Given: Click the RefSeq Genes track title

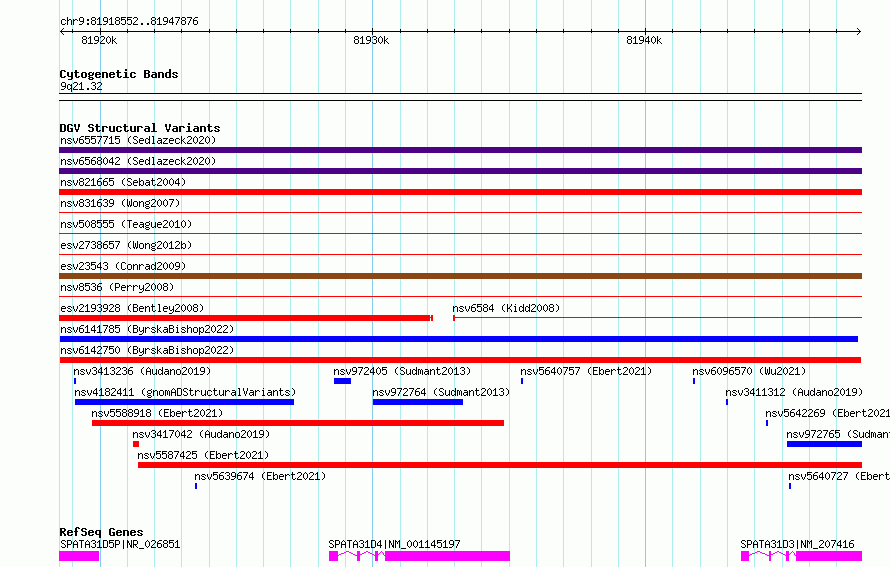Looking at the screenshot, I should point(101,532).
